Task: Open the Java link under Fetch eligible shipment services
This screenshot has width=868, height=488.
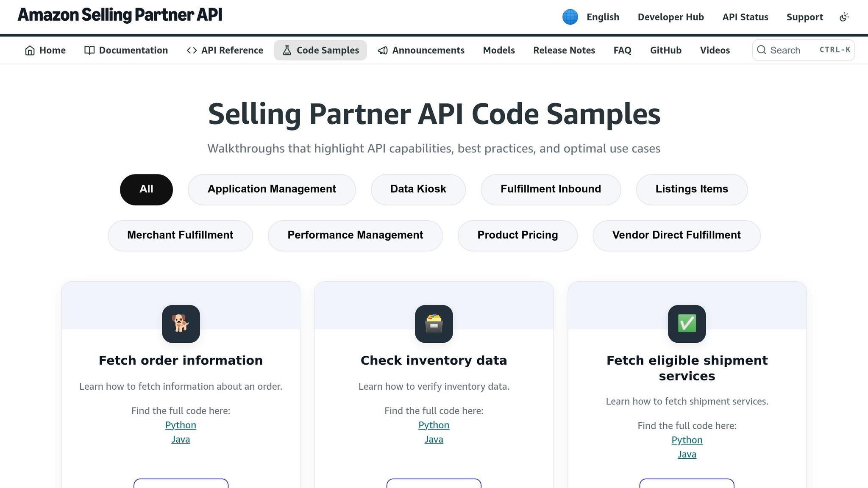Action: [687, 454]
